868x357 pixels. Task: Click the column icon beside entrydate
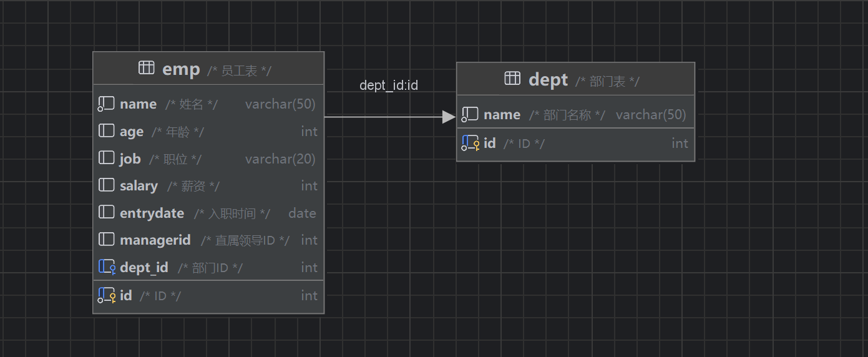pos(107,213)
